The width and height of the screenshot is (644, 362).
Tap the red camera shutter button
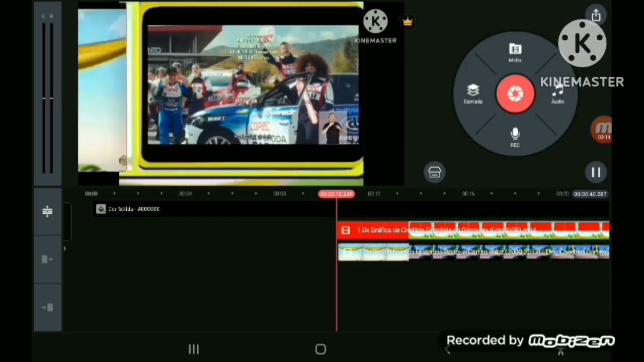(x=515, y=94)
